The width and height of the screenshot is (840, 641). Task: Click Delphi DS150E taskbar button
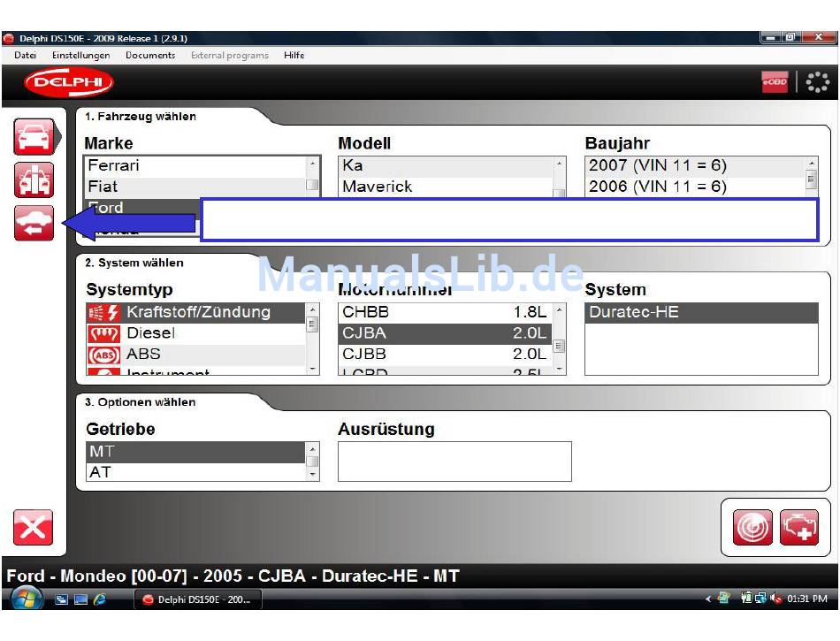click(198, 599)
